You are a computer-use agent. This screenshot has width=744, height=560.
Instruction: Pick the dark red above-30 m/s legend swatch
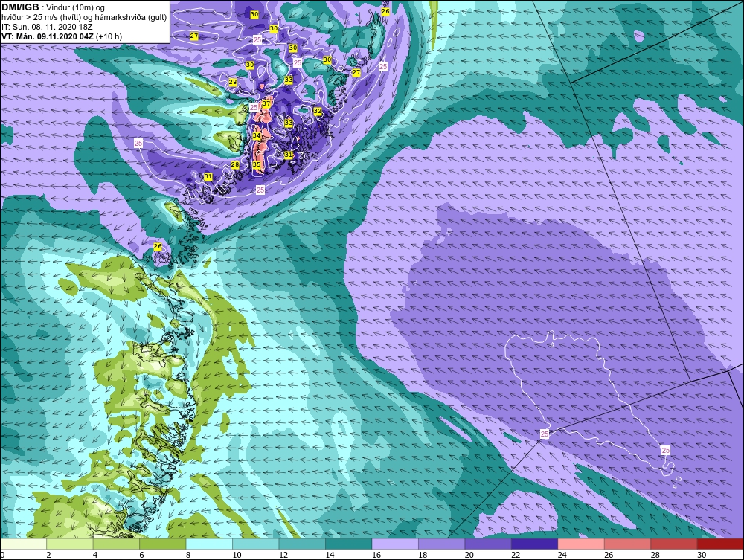[x=721, y=544]
